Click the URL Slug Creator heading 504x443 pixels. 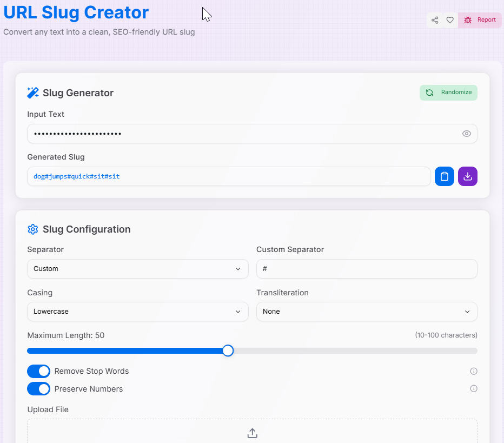pyautogui.click(x=76, y=12)
